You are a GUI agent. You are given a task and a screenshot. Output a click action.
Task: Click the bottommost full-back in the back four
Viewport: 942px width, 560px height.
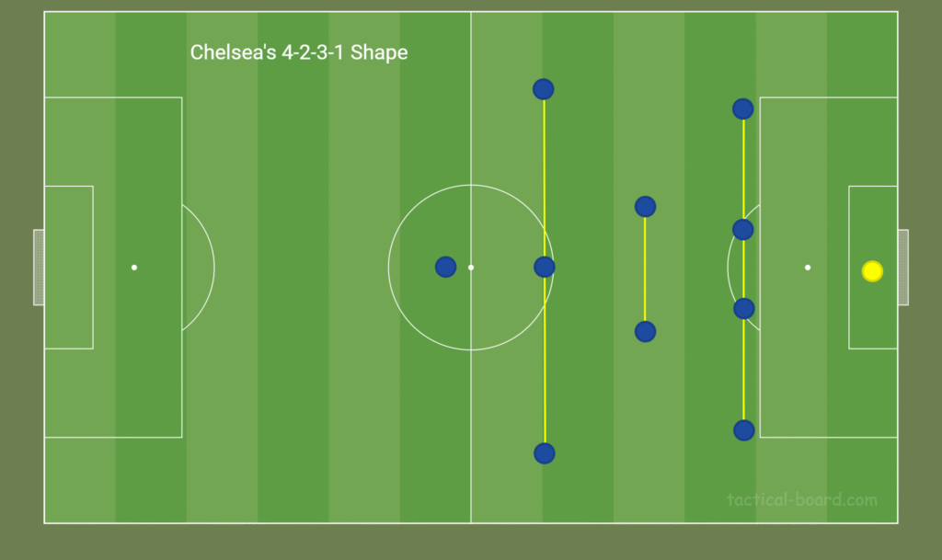(x=743, y=429)
